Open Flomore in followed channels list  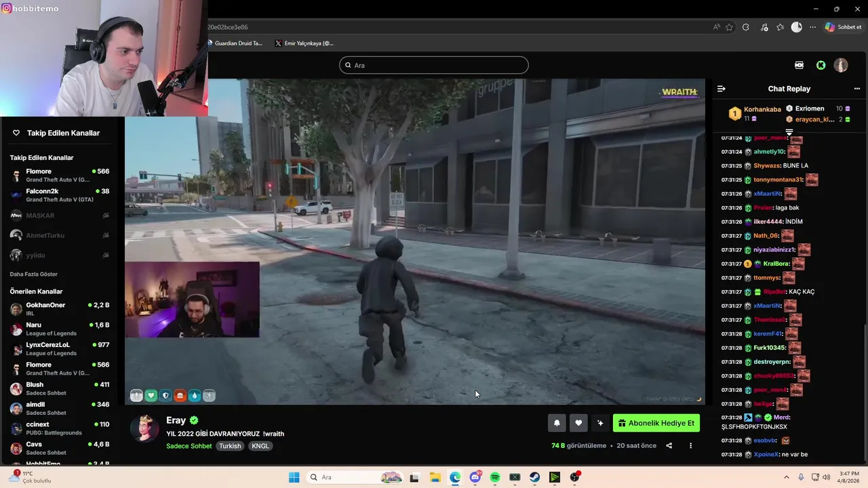60,176
